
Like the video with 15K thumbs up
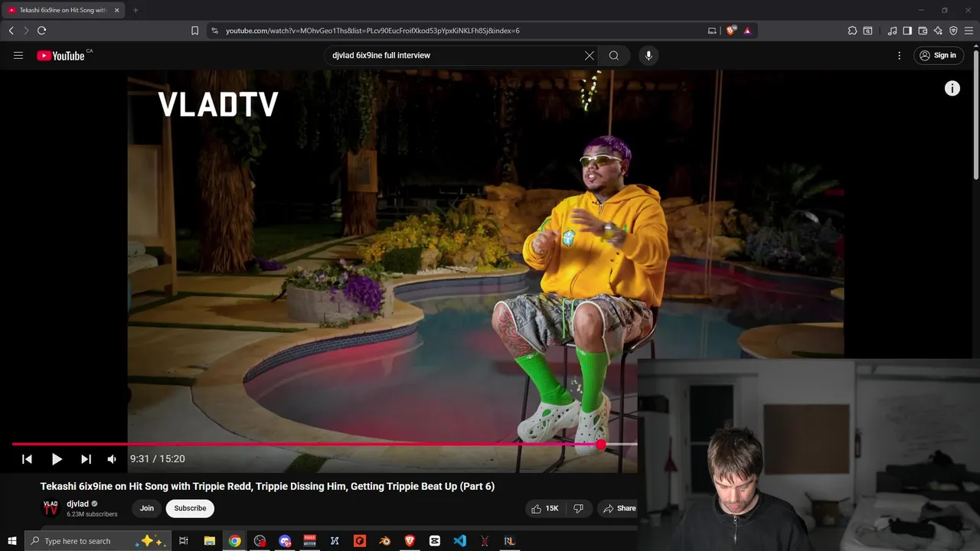point(545,508)
